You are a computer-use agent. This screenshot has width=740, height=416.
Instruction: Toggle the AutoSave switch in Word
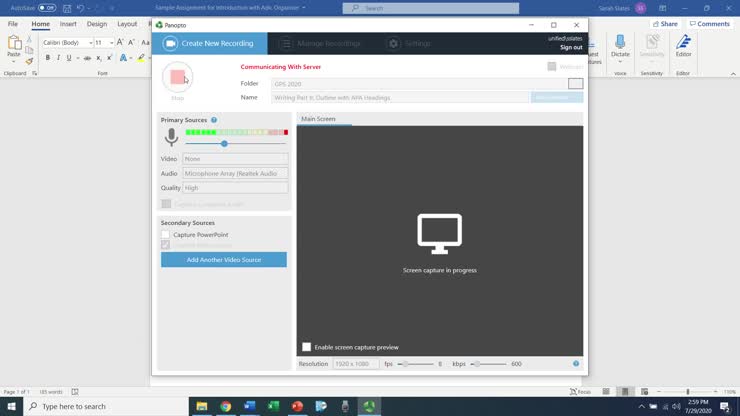pyautogui.click(x=46, y=8)
